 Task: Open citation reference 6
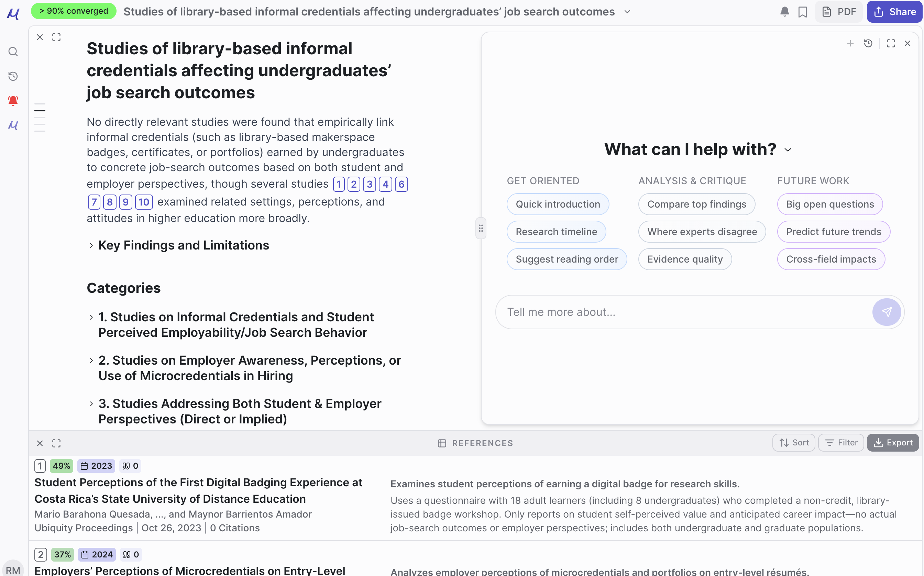click(401, 184)
